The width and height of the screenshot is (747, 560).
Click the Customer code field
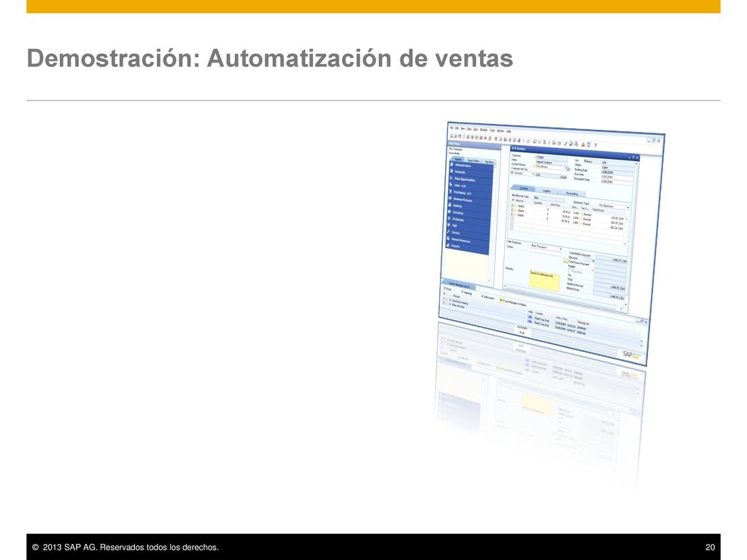click(551, 157)
